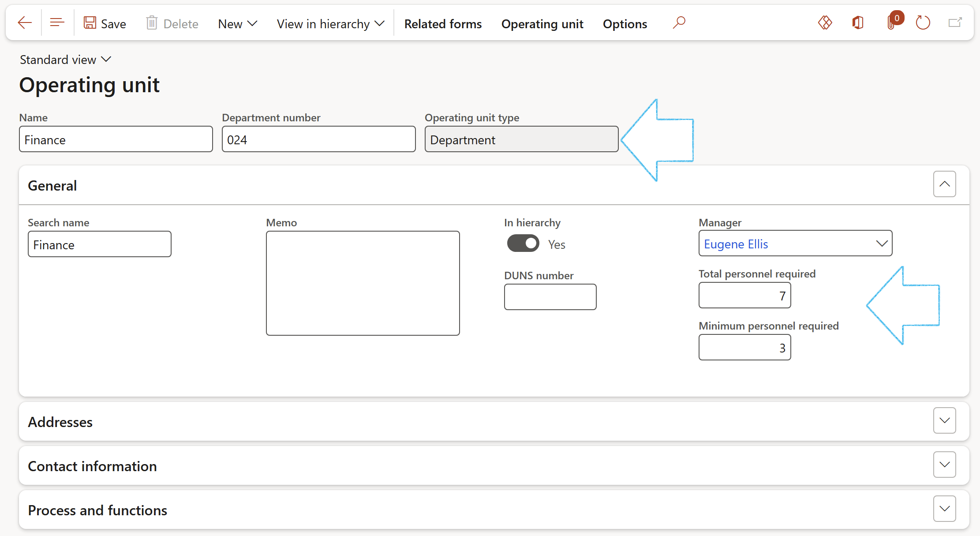980x536 pixels.
Task: Click the General section header
Action: [52, 186]
